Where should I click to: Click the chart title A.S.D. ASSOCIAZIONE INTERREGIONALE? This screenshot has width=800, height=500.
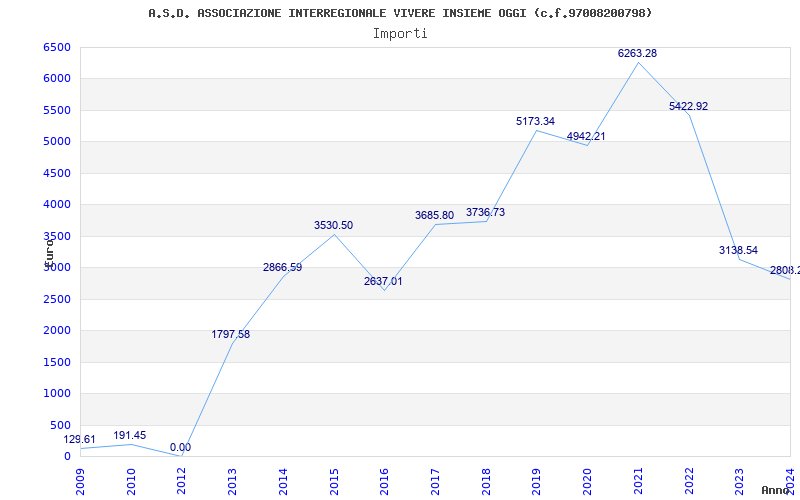coord(400,13)
